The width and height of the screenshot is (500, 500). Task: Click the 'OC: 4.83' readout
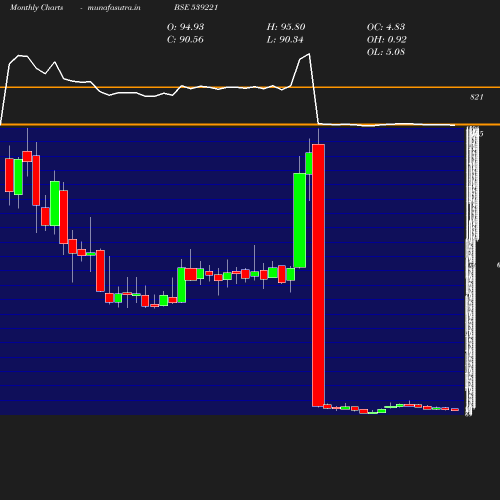pos(386,27)
